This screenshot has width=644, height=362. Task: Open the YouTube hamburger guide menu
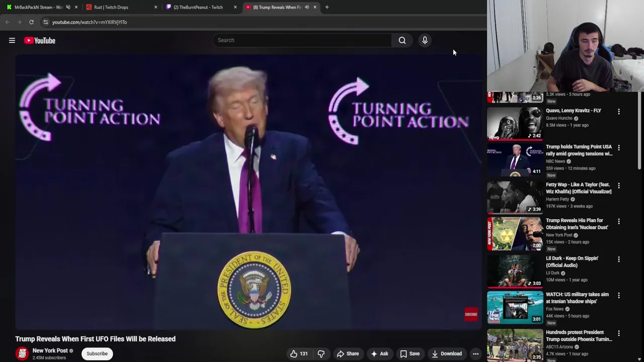[x=12, y=40]
